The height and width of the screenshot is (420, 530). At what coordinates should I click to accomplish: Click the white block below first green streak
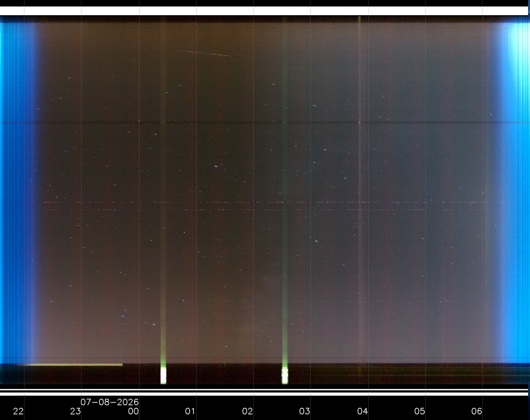(x=163, y=376)
